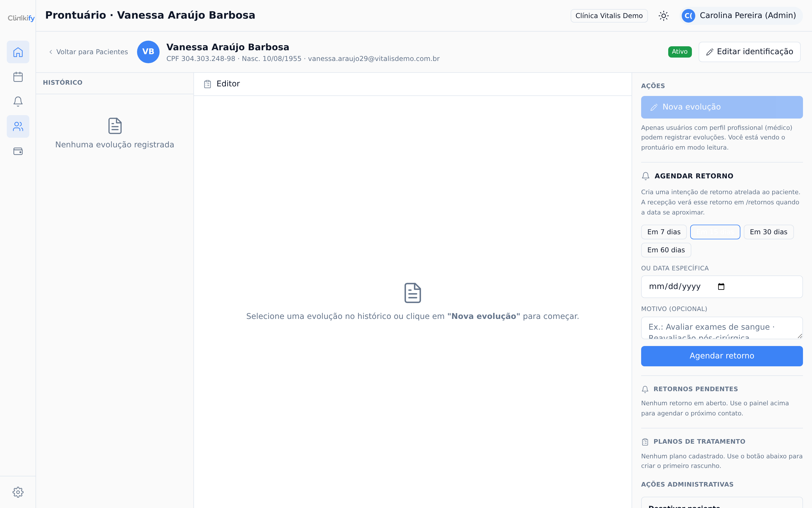Image resolution: width=812 pixels, height=508 pixels.
Task: Click the green Ativo status badge
Action: [x=680, y=52]
